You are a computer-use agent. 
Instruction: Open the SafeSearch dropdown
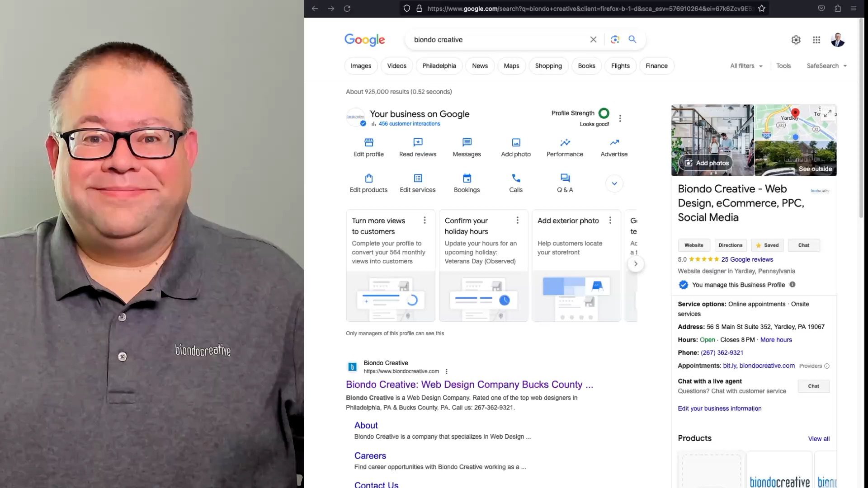(x=826, y=66)
